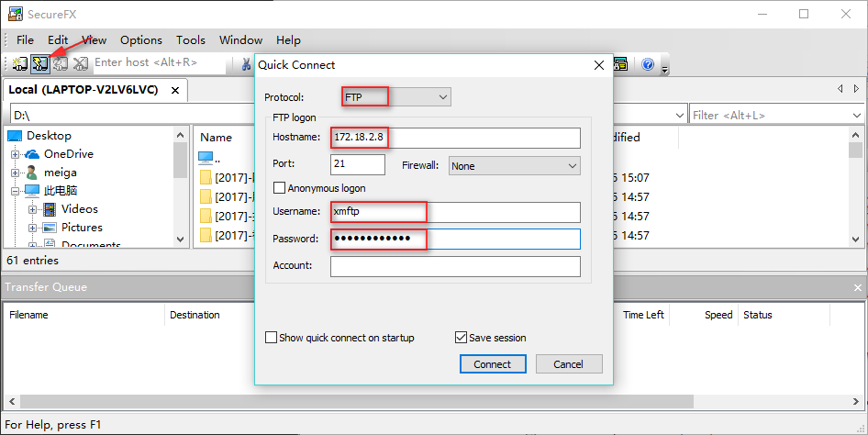Expand the Pictures tree node

[32, 228]
